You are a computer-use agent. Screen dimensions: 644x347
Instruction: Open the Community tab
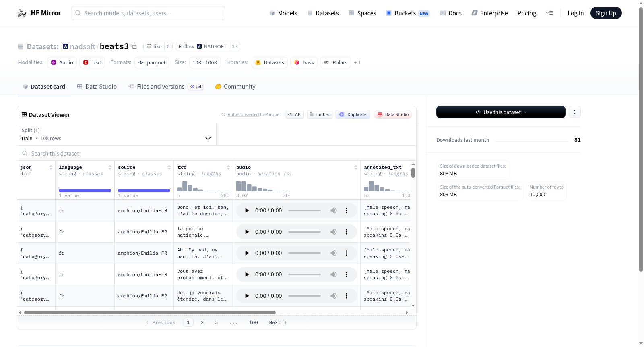tap(235, 87)
